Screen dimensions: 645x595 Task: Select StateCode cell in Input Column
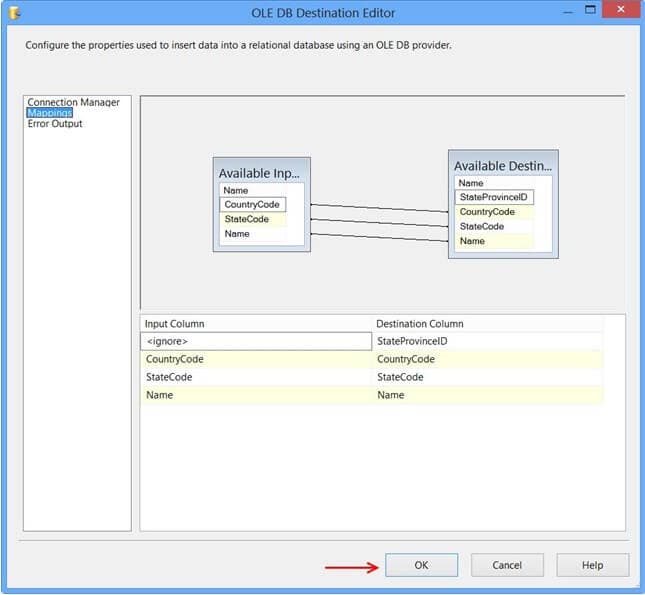pyautogui.click(x=256, y=377)
